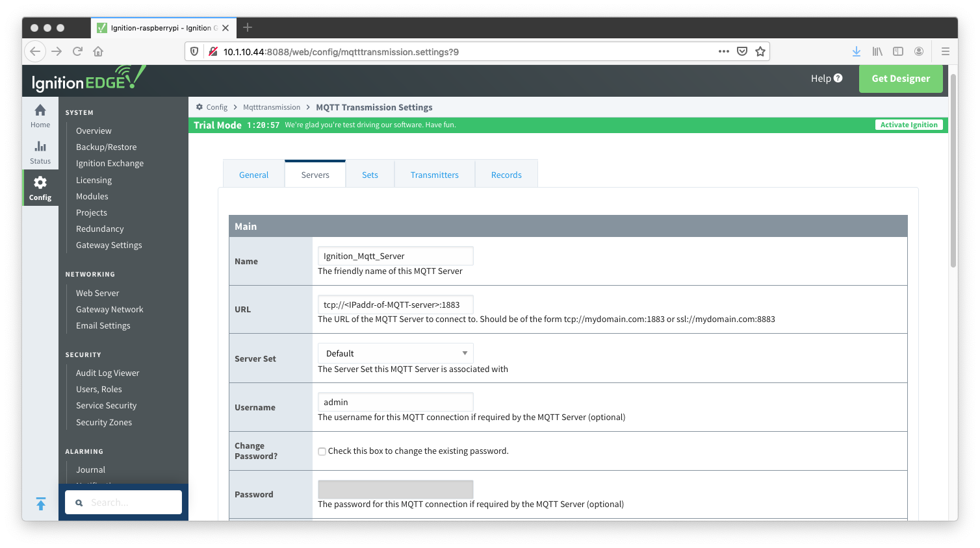This screenshot has height=548, width=980.
Task: Open Email Settings
Action: [103, 325]
